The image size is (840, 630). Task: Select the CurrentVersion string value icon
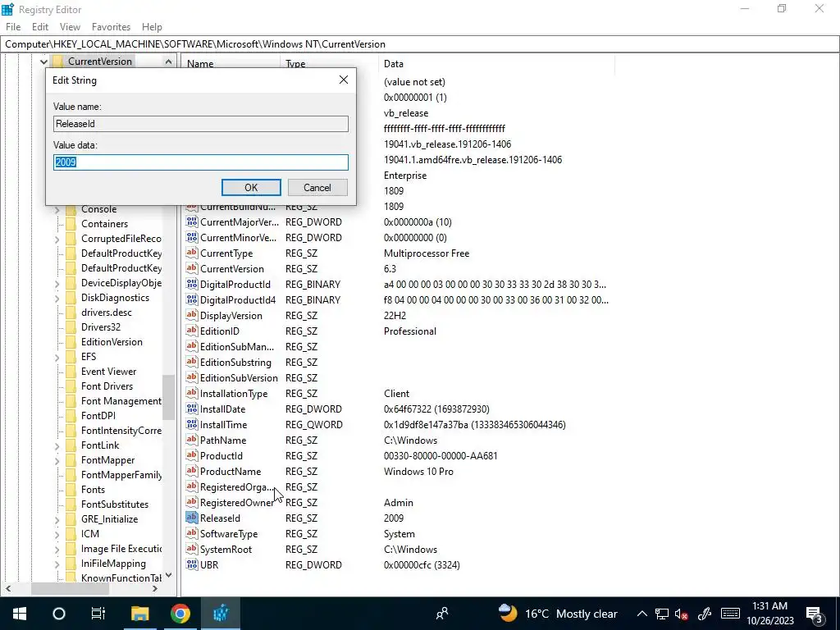tap(191, 268)
